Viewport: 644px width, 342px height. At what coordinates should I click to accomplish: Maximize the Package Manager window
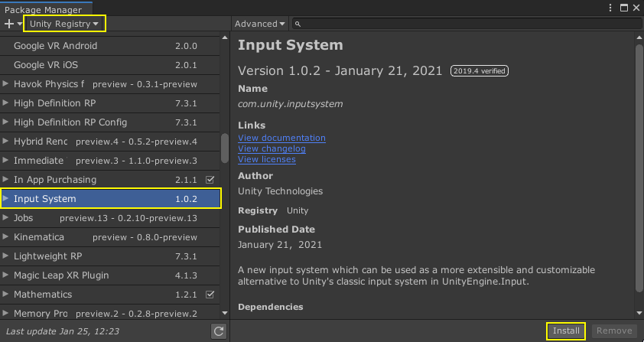[624, 8]
